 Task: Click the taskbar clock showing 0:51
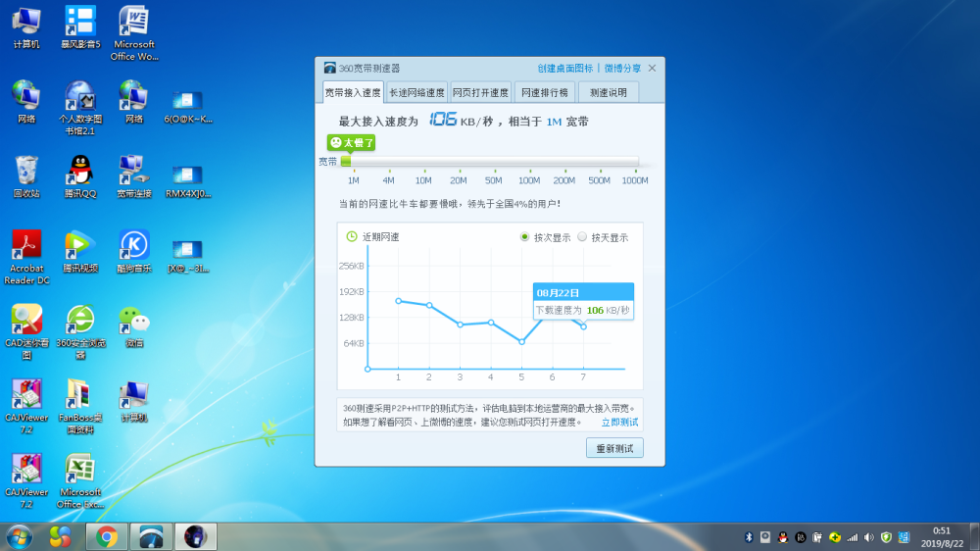[x=941, y=537]
